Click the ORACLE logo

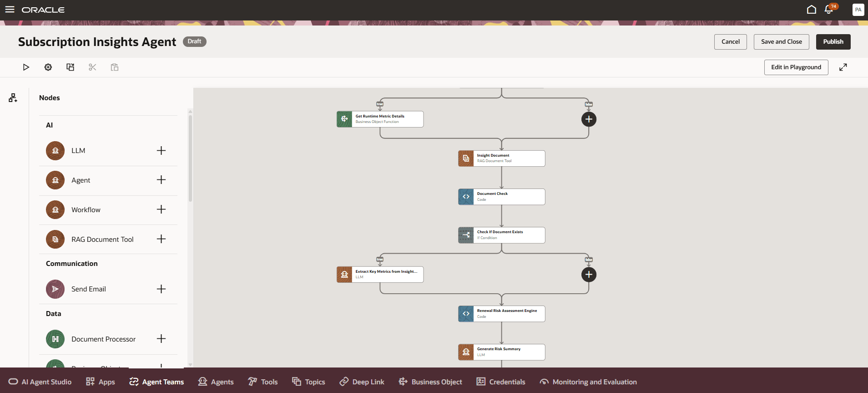point(43,10)
